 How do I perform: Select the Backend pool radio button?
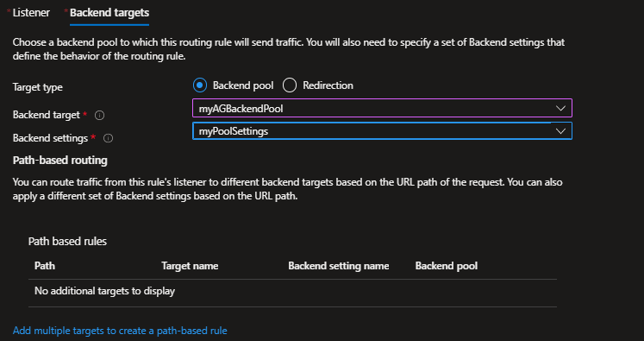click(x=200, y=85)
